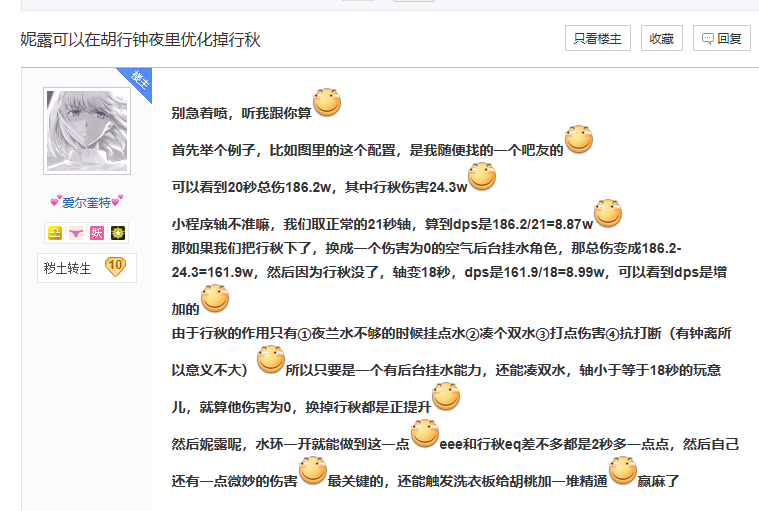Open the poster's avatar image
This screenshot has width=759, height=511.
(x=87, y=131)
